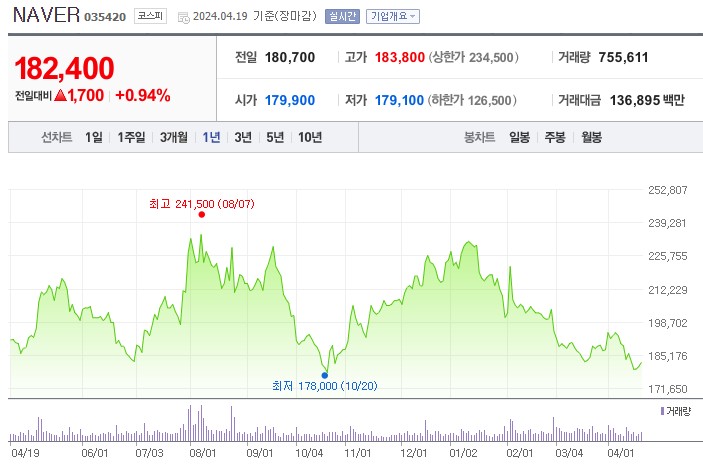The image size is (703, 468).
Task: Click the blue 최저 178,000 marker dot
Action: 325,375
